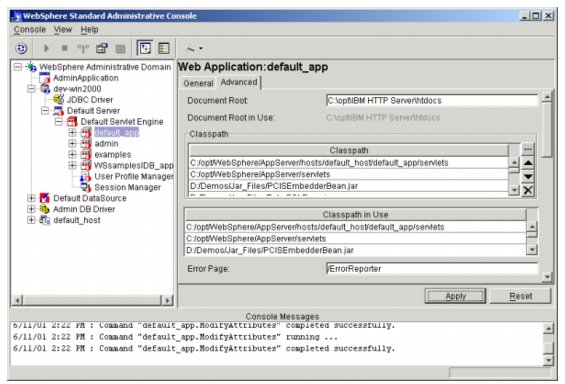565x384 pixels.
Task: Click the Document Root input field
Action: pyautogui.click(x=432, y=101)
